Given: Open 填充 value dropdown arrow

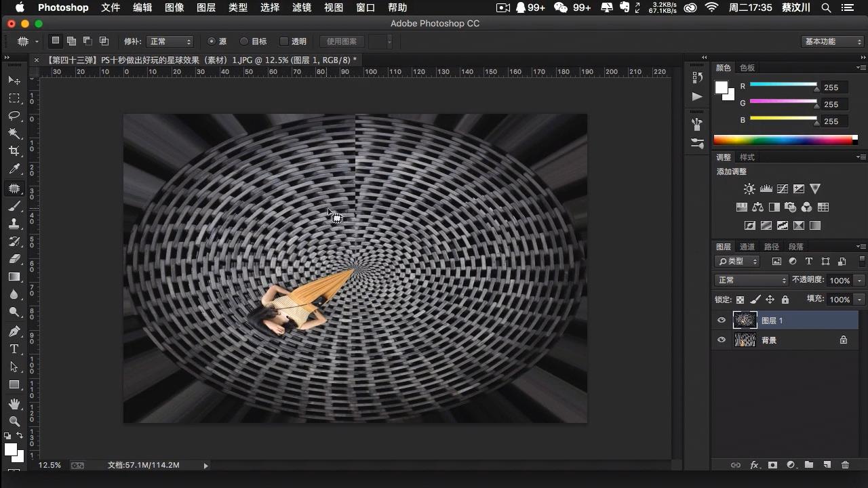Looking at the screenshot, I should pyautogui.click(x=860, y=300).
